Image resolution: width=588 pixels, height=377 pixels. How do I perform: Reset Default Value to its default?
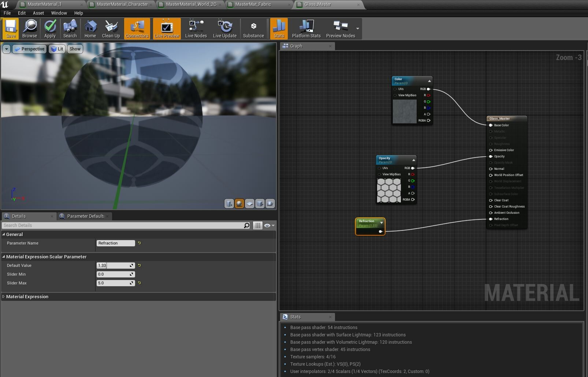(x=139, y=265)
